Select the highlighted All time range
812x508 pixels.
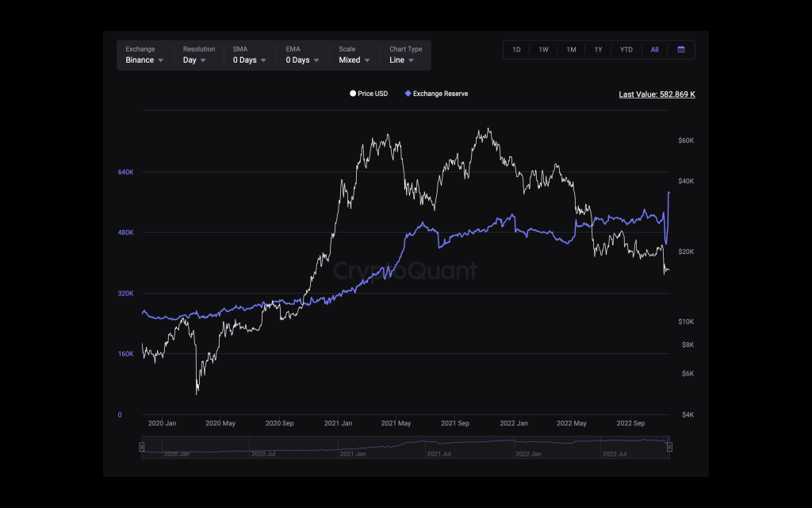(654, 49)
